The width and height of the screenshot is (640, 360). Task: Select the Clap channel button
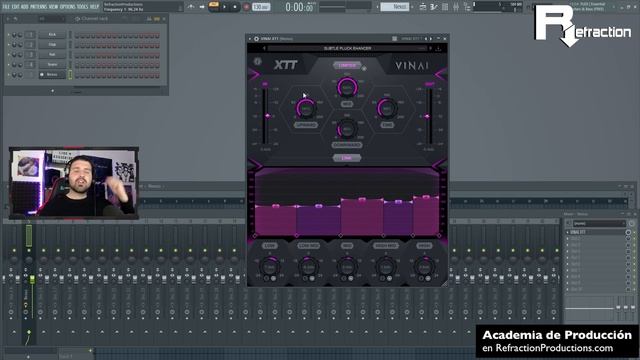point(52,44)
